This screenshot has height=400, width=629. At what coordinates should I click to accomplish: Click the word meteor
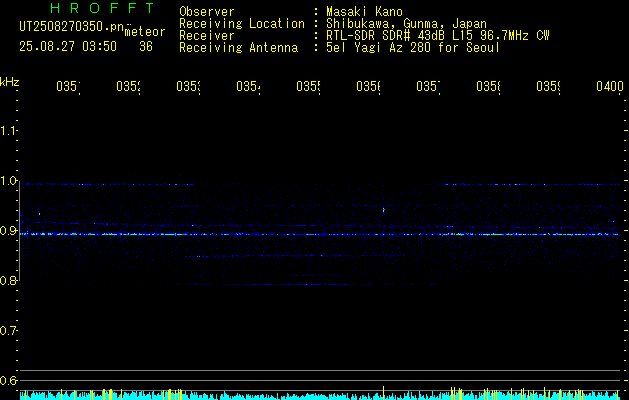pyautogui.click(x=145, y=32)
